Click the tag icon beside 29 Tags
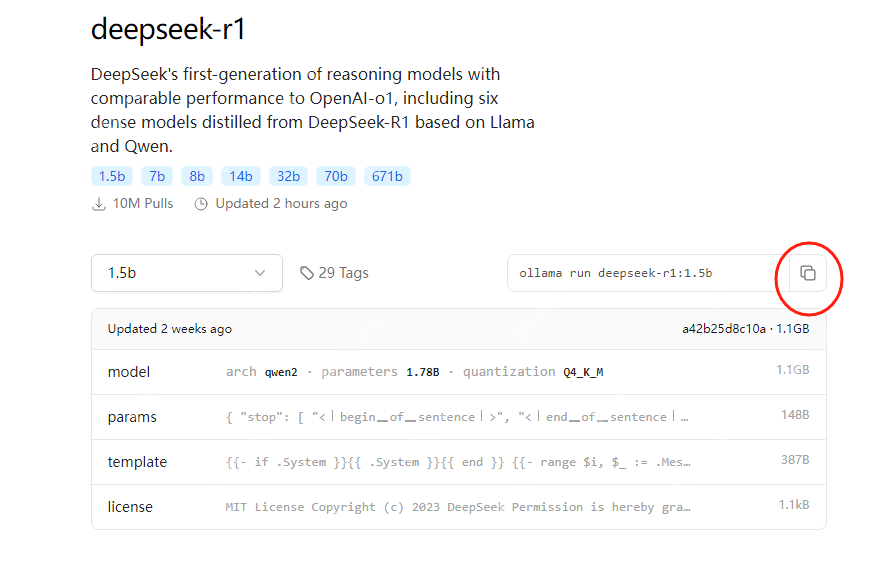Image resolution: width=887 pixels, height=561 pixels. 307,273
